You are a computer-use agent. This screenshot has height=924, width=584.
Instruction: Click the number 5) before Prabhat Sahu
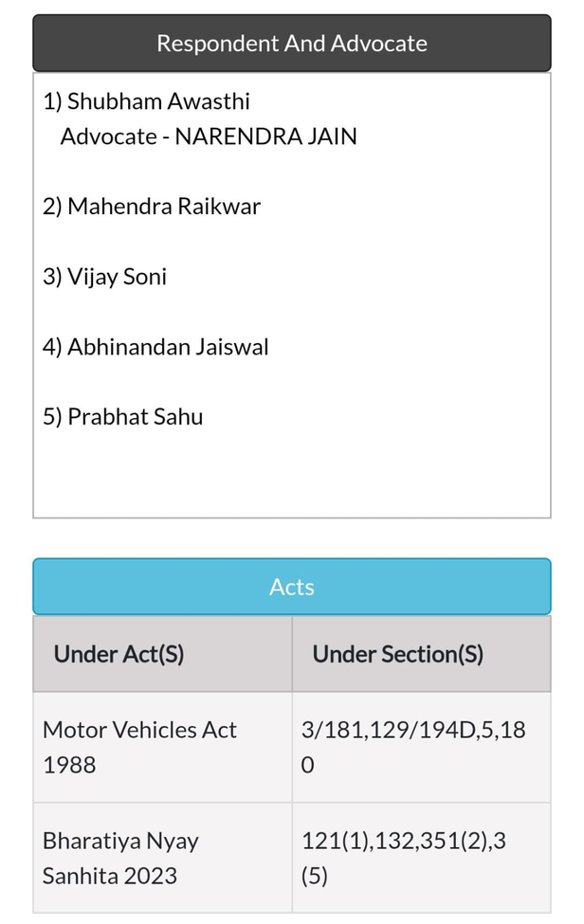(x=52, y=417)
